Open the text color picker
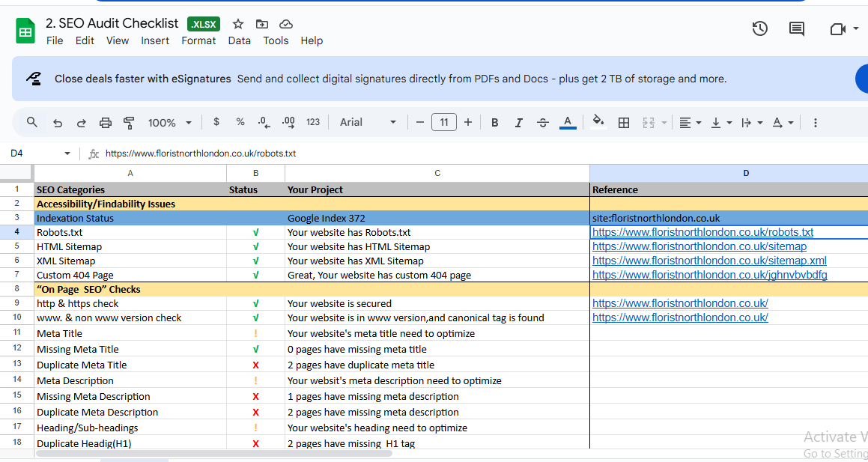Screen dimensions: 868x462 click(x=568, y=122)
